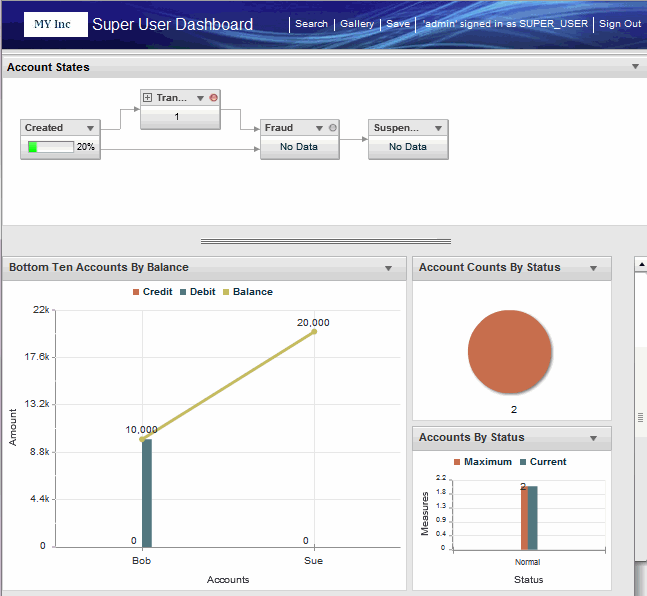Click the red alert icon on Tran... node

click(213, 98)
